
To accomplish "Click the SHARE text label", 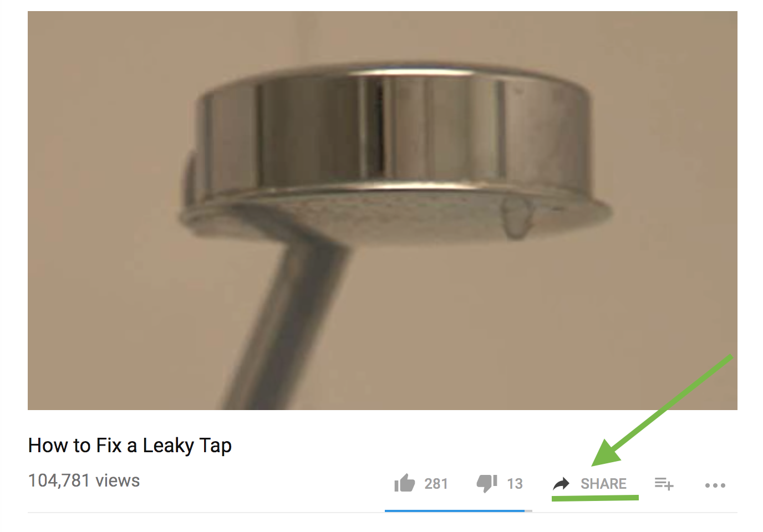I will tap(603, 484).
